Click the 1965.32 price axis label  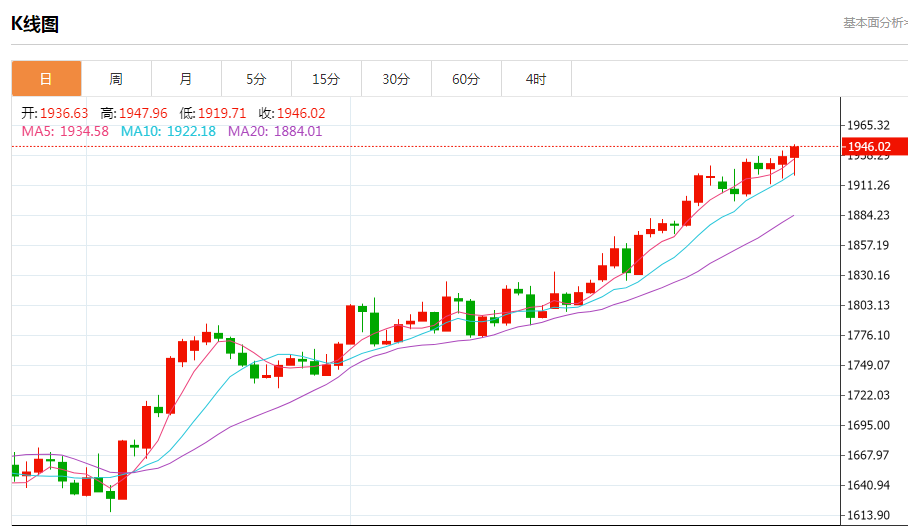point(868,125)
